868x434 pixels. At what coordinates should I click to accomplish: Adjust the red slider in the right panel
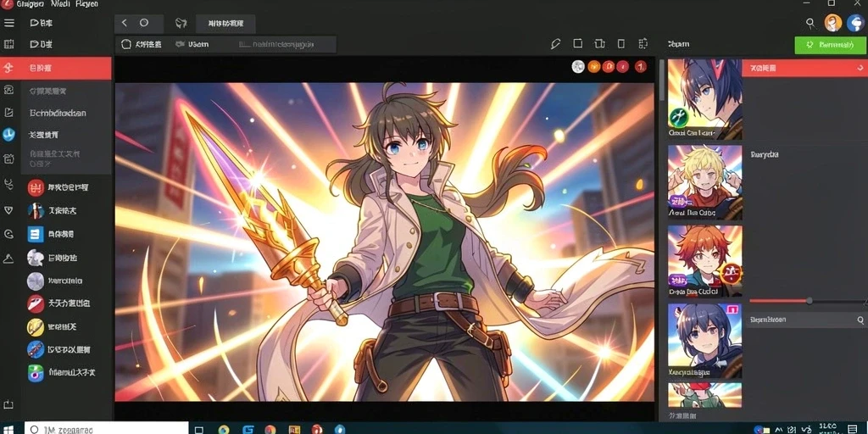point(809,301)
